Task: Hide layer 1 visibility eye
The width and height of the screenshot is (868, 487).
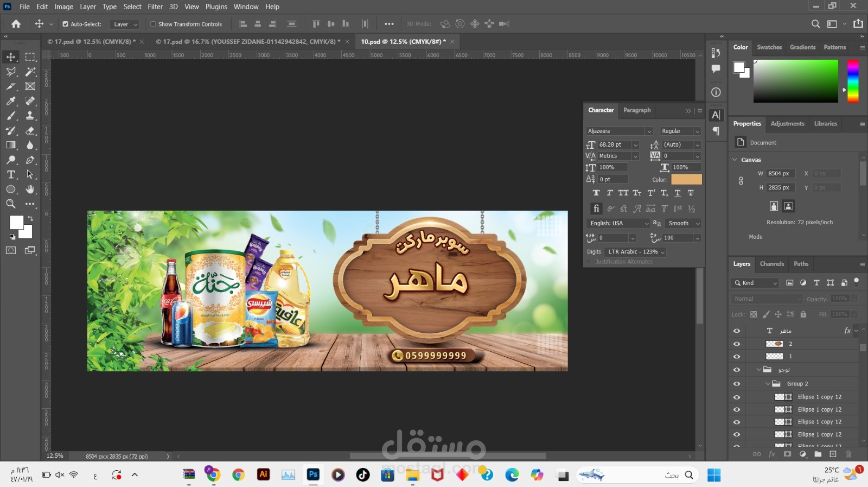Action: [737, 357]
